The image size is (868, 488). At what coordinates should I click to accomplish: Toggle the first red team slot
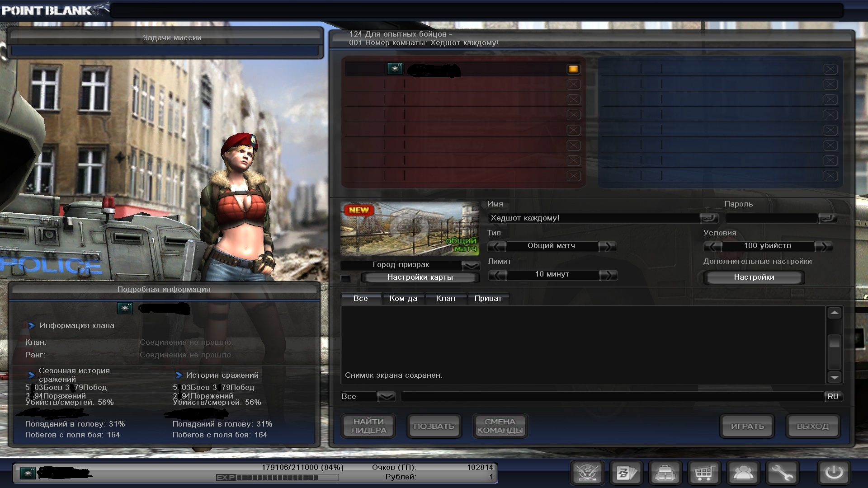(573, 69)
